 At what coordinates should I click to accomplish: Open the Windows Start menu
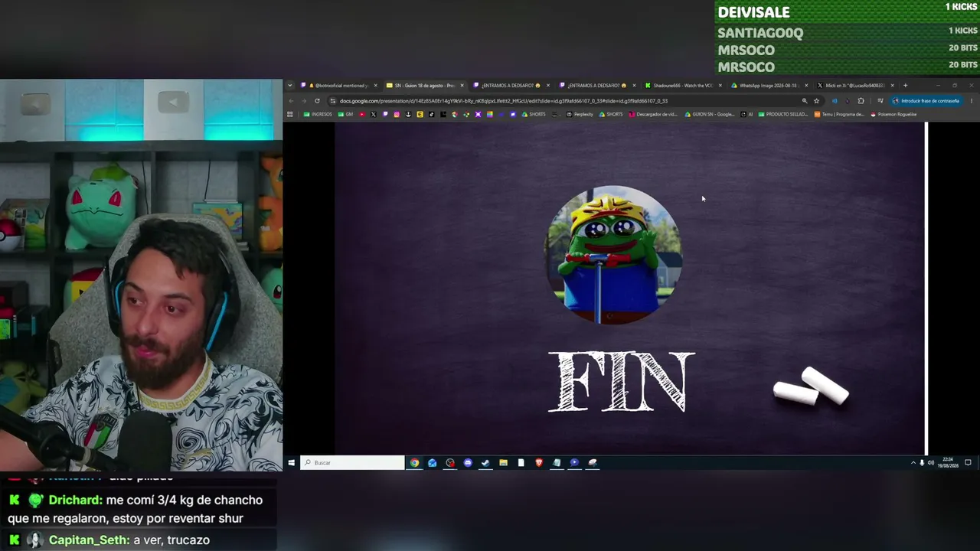click(x=291, y=462)
